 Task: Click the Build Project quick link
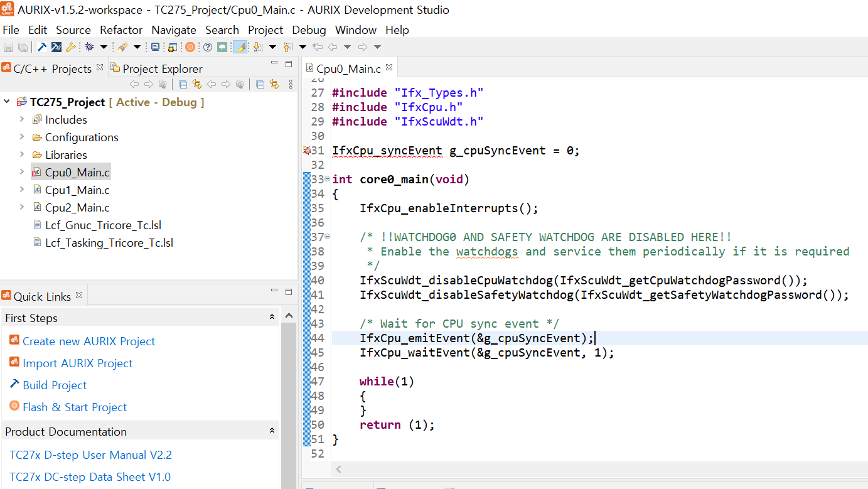pos(55,385)
